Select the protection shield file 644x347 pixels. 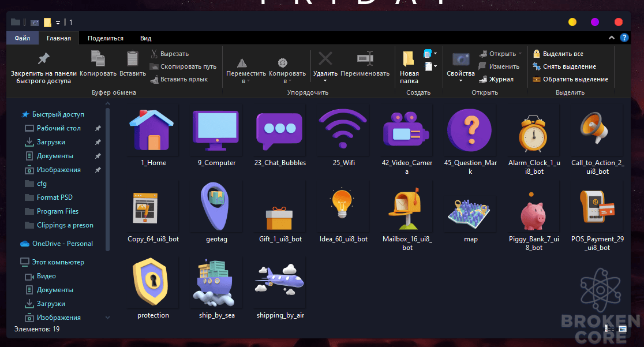pos(153,289)
